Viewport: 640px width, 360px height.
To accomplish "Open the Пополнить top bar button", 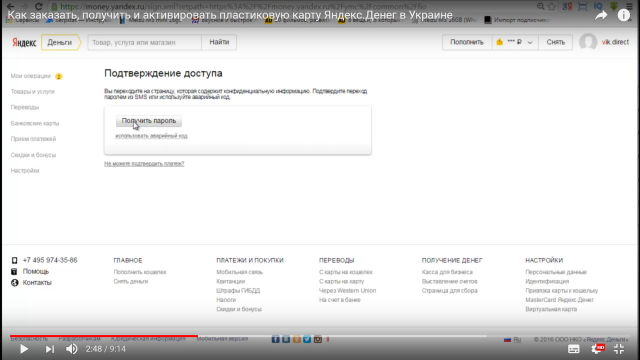I will click(x=467, y=42).
